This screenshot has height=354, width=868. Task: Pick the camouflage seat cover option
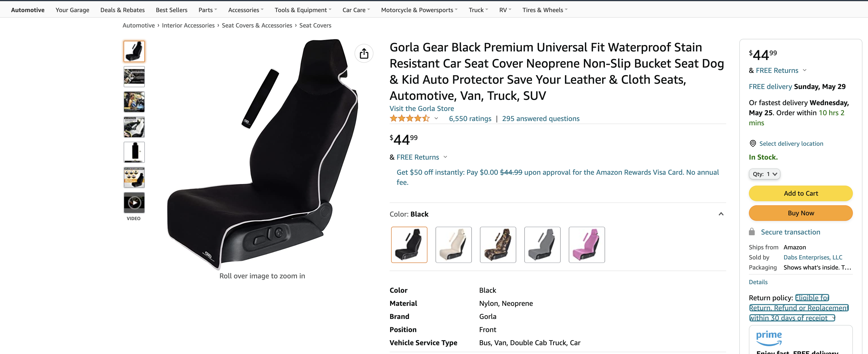pos(498,245)
